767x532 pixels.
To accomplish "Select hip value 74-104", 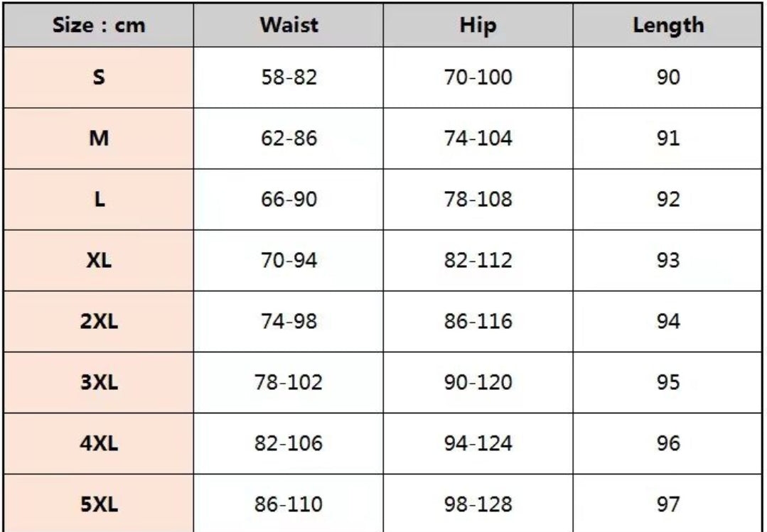I will (x=478, y=139).
